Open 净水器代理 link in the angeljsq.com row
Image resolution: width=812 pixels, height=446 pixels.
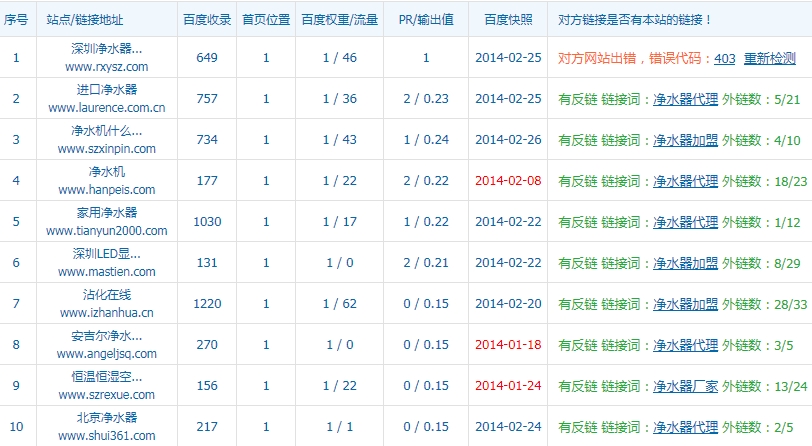(x=685, y=345)
